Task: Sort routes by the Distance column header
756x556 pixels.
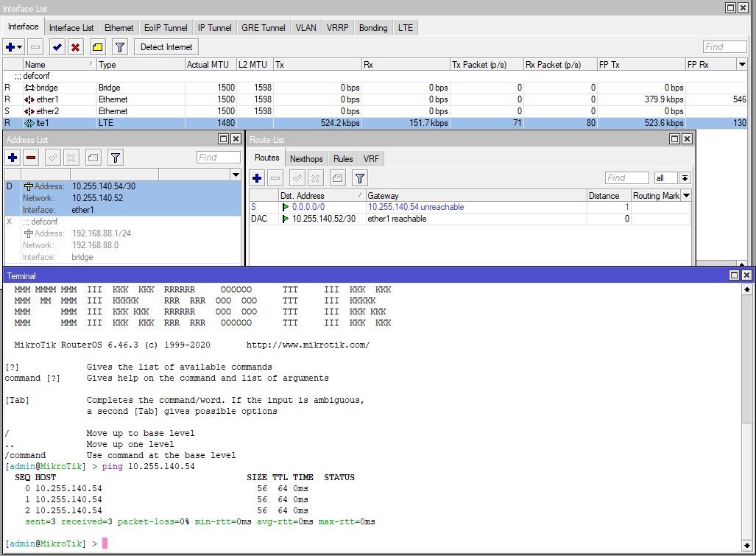Action: click(609, 195)
